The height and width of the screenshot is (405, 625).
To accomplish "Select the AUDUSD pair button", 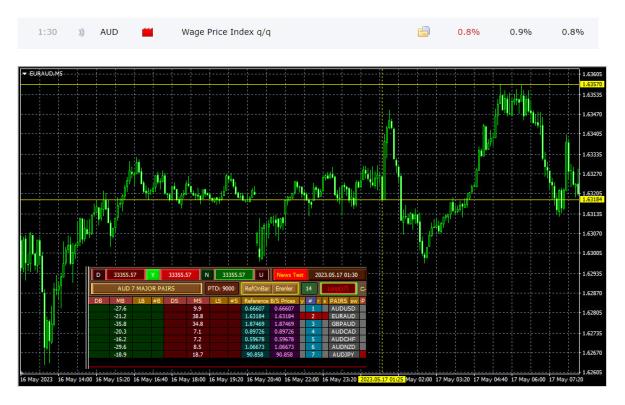I will coord(343,309).
